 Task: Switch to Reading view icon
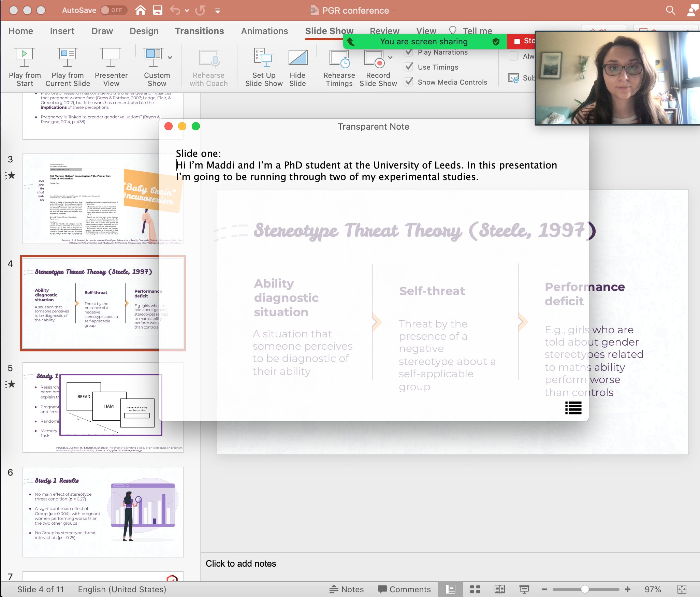499,589
